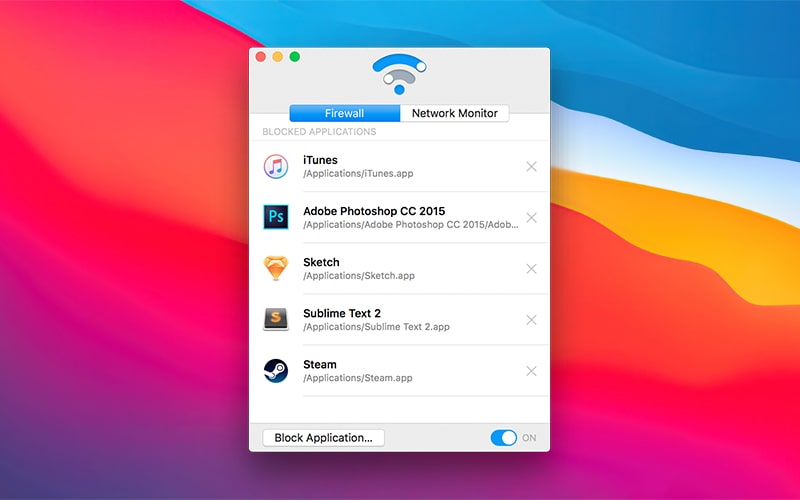Click the Sublime Text 2 icon
Image resolution: width=800 pixels, height=500 pixels.
pos(276,320)
